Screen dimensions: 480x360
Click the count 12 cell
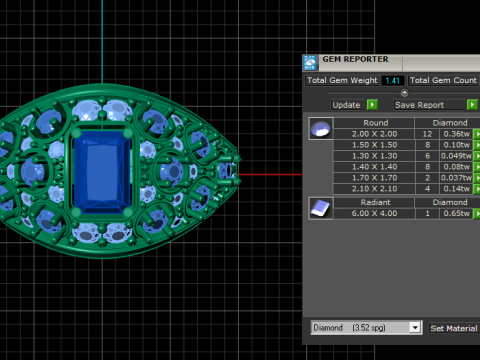[x=427, y=134]
